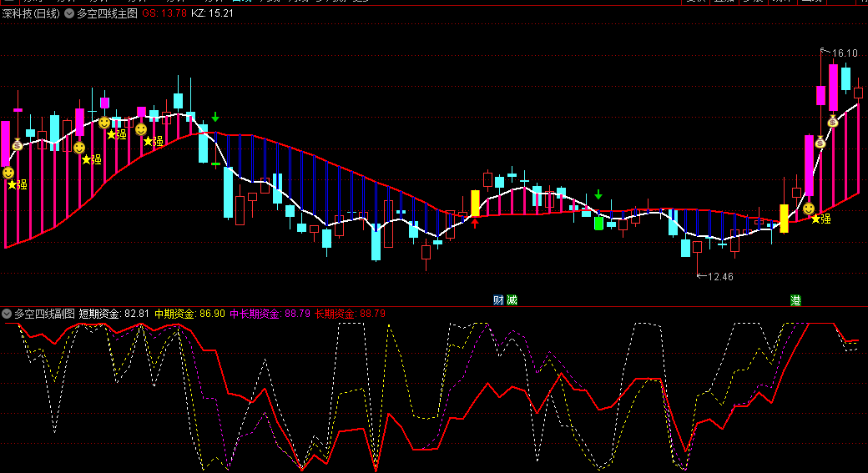
Task: Open the green 港 marker
Action: pos(795,299)
